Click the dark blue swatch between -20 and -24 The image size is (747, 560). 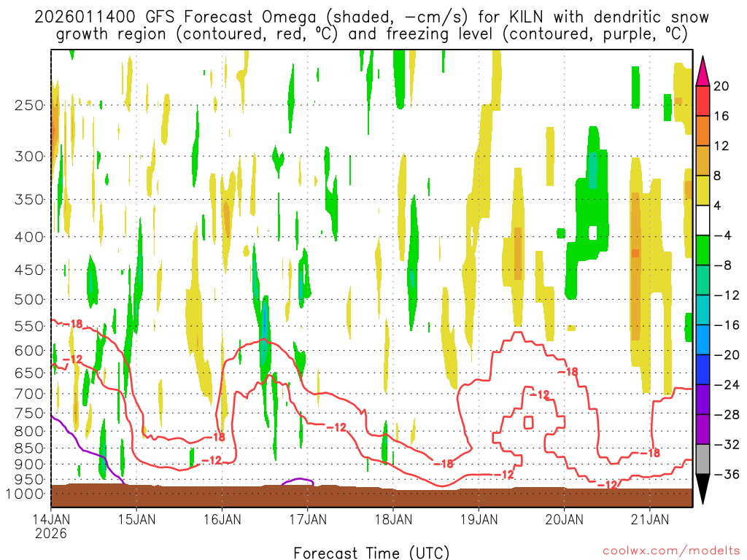(703, 370)
